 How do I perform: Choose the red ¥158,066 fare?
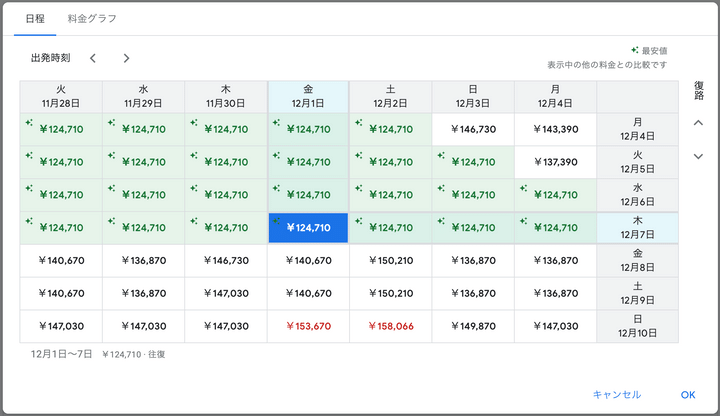(390, 326)
